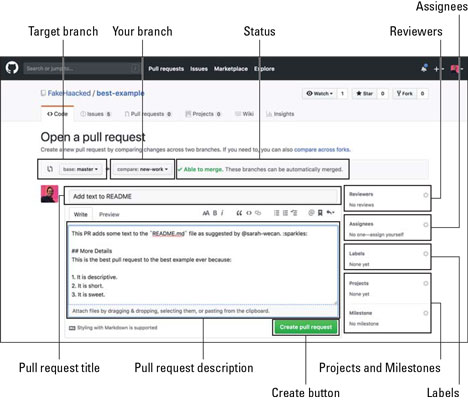Click the assign yourself link
This screenshot has width=468, height=400.
[x=389, y=235]
